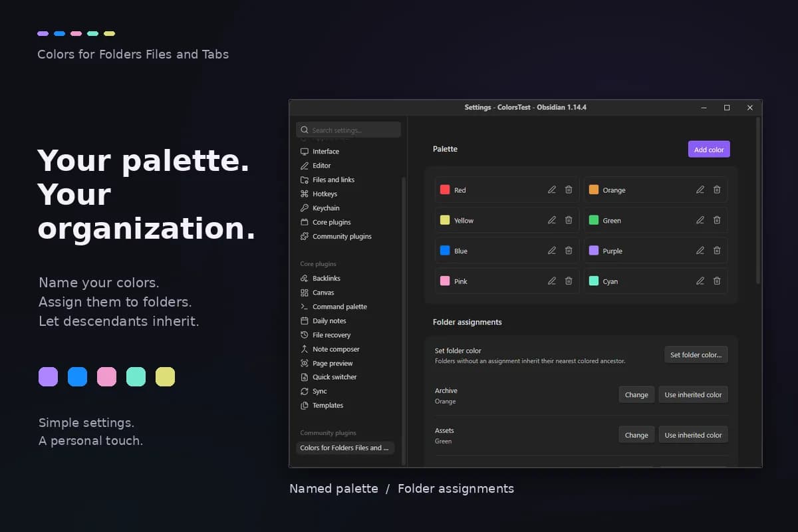Use inherited color for Assets folder
The height and width of the screenshot is (532, 798).
694,435
